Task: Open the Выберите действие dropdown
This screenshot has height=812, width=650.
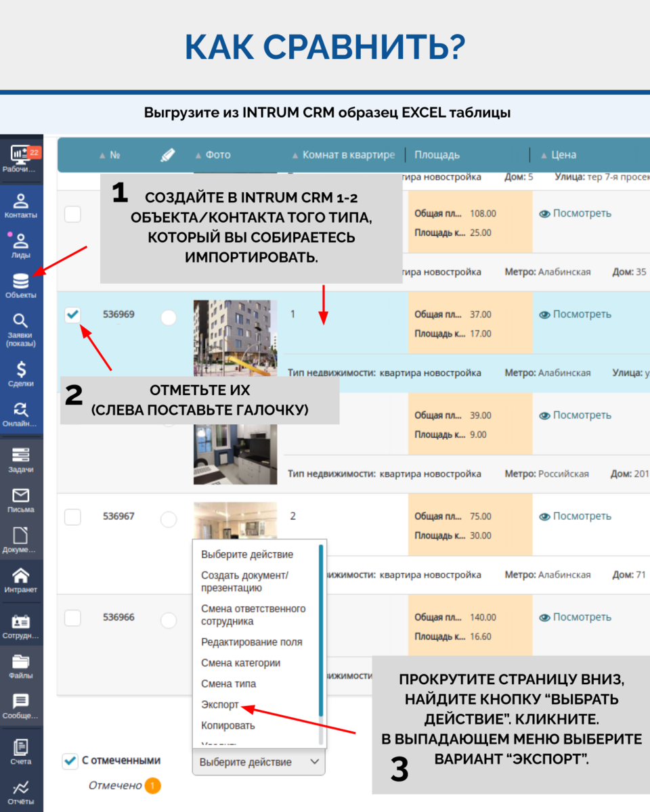Action: pyautogui.click(x=259, y=761)
